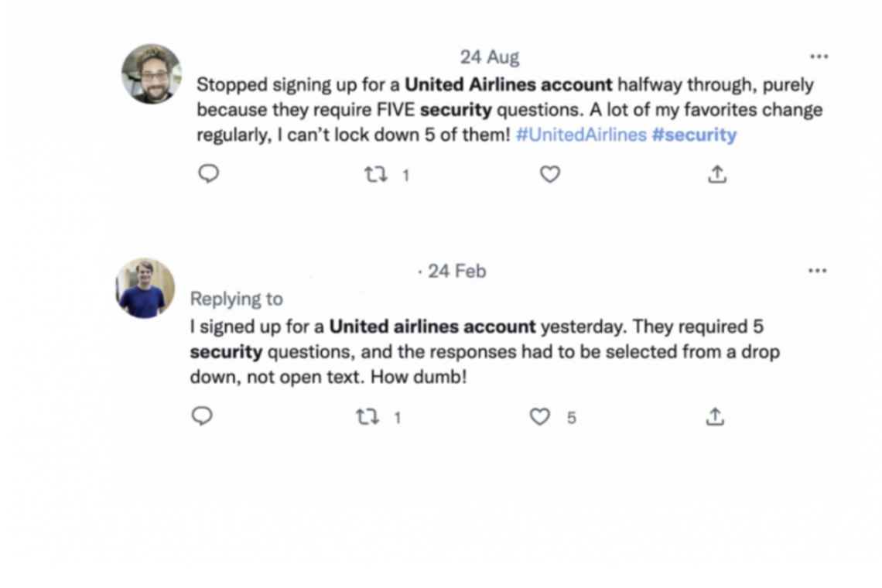The image size is (882, 588).
Task: Open more options on 24 Aug tweet
Action: pos(819,56)
